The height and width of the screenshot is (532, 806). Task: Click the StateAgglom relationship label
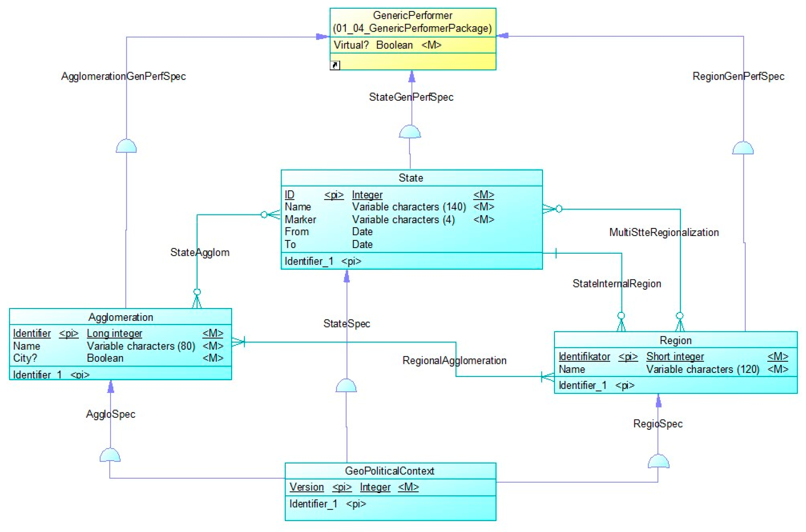point(200,253)
